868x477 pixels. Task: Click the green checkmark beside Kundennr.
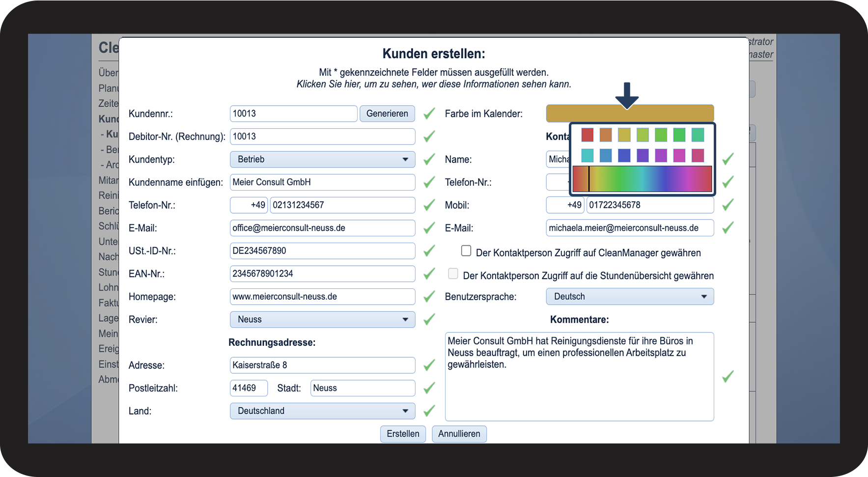click(429, 113)
